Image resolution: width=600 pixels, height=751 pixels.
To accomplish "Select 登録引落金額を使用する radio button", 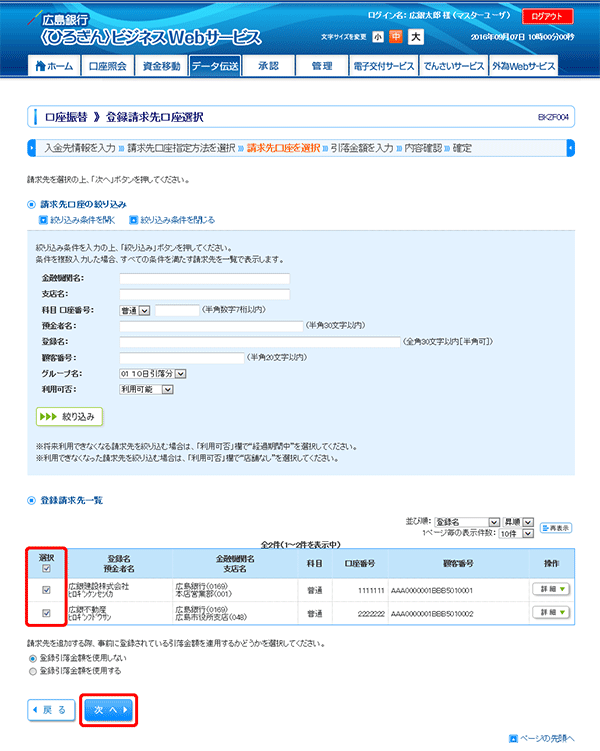I will point(33,671).
